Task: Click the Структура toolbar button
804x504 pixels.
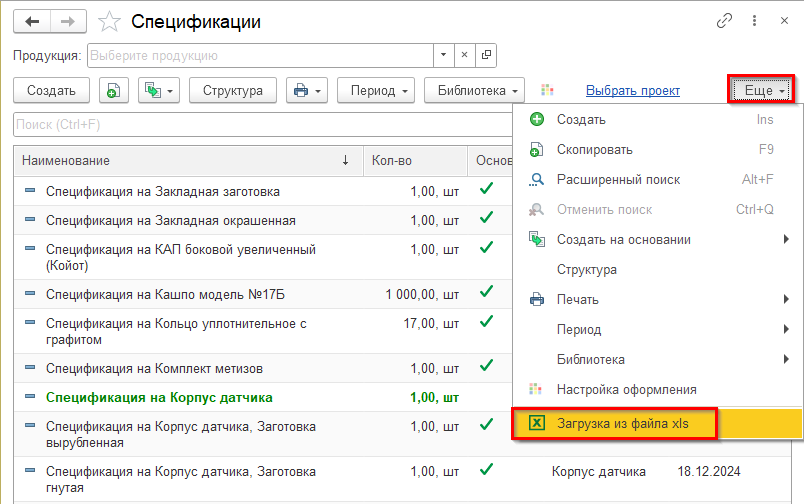Action: (232, 90)
